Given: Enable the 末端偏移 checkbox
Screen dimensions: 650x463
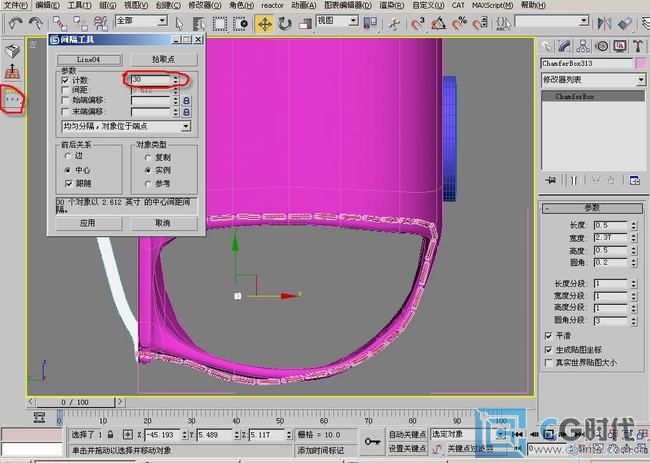Looking at the screenshot, I should [x=65, y=112].
